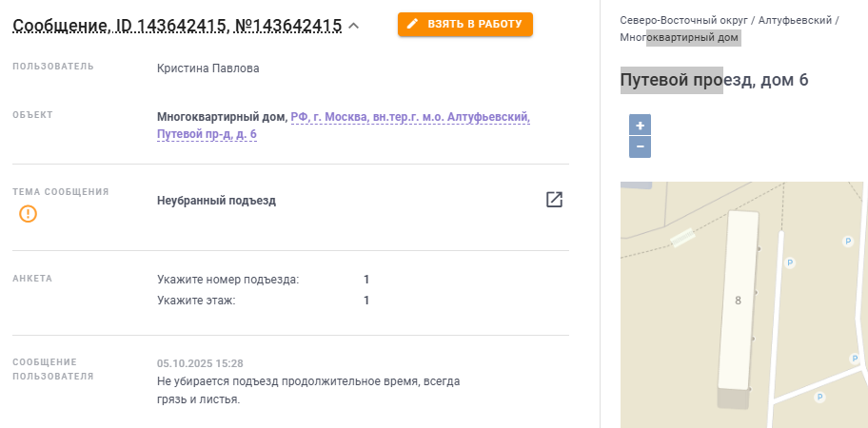
Task: Click the bottom-most parking marker on map
Action: coord(819,398)
